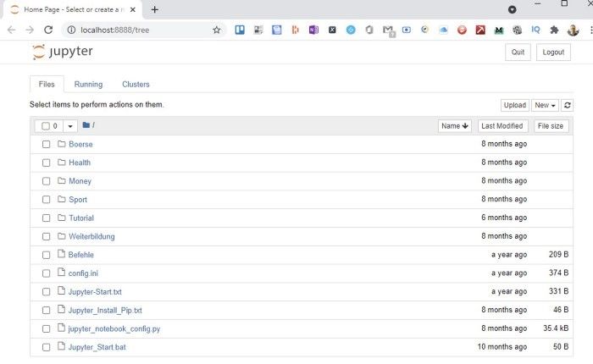
Task: Open the Sport folder
Action: pyautogui.click(x=78, y=200)
